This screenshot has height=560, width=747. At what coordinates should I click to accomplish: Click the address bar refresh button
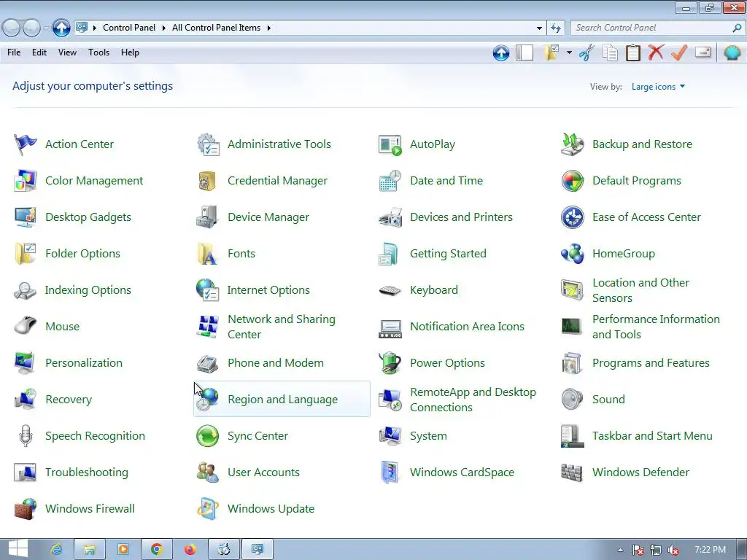[x=555, y=28]
